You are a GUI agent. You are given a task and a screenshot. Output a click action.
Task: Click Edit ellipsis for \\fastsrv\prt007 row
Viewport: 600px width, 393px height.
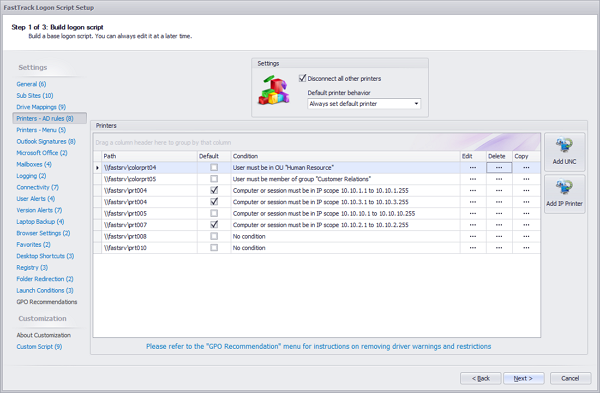coord(473,225)
